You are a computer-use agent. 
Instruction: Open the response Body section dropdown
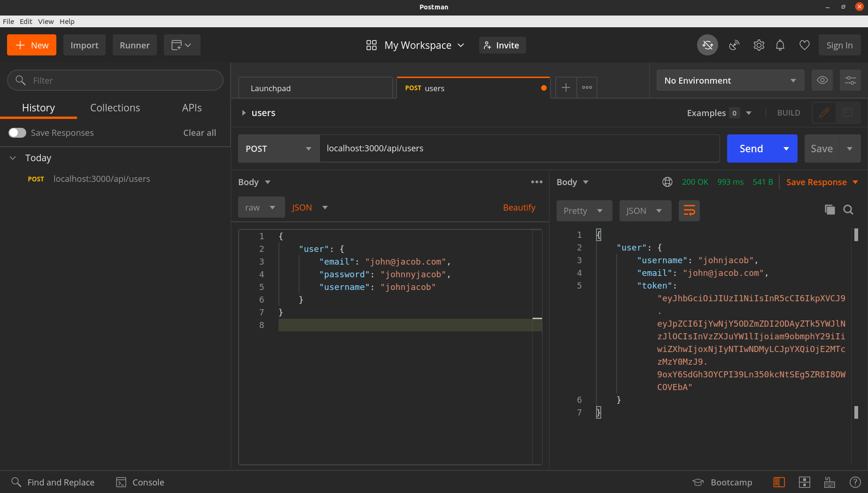pos(573,182)
